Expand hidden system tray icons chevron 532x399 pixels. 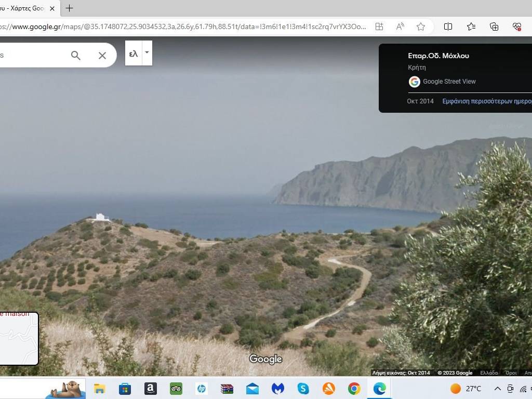(x=497, y=389)
